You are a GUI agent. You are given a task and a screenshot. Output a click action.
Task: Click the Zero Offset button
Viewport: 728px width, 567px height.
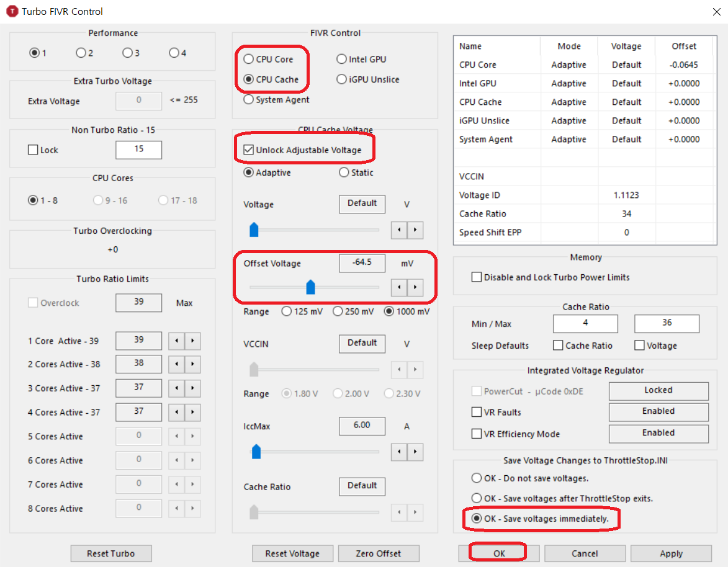coord(379,553)
